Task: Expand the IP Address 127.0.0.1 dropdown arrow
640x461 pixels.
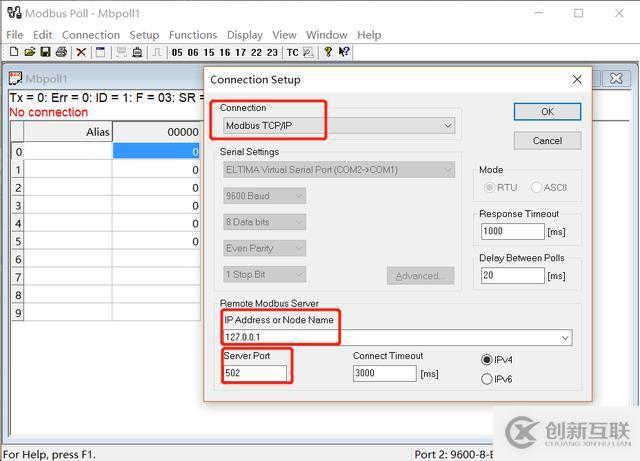Action: [x=565, y=338]
